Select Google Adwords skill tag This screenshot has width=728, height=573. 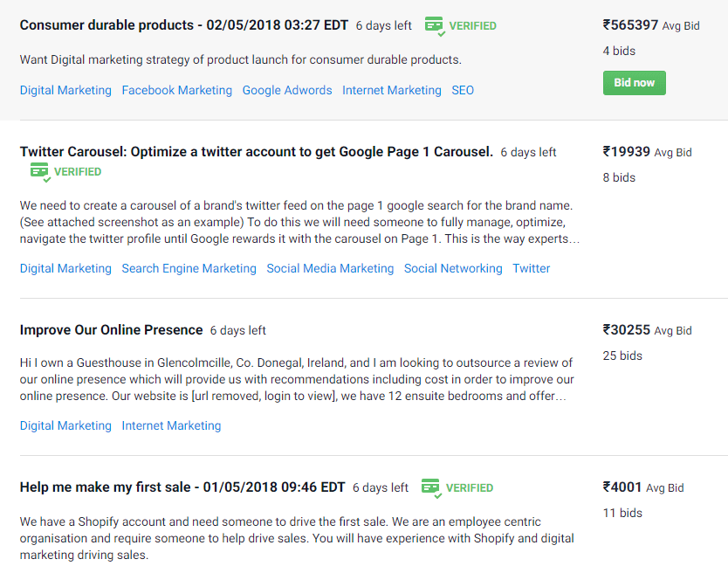[287, 90]
